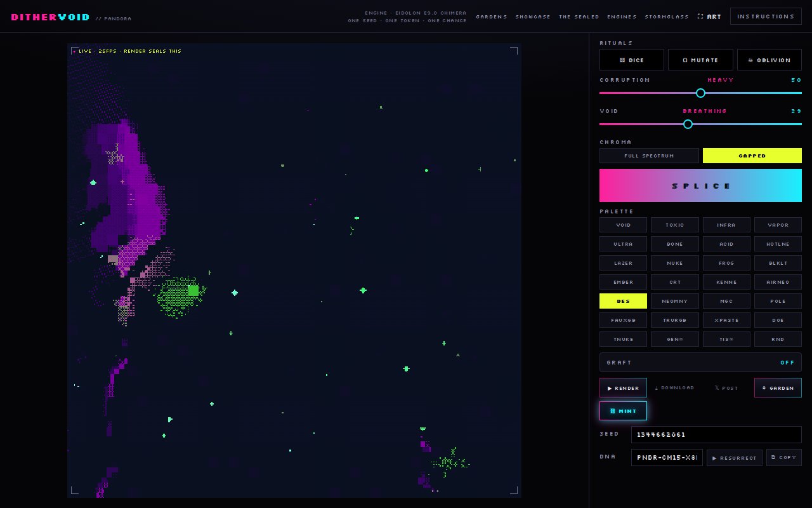Choose the DES palette
The image size is (812, 508).
(623, 301)
